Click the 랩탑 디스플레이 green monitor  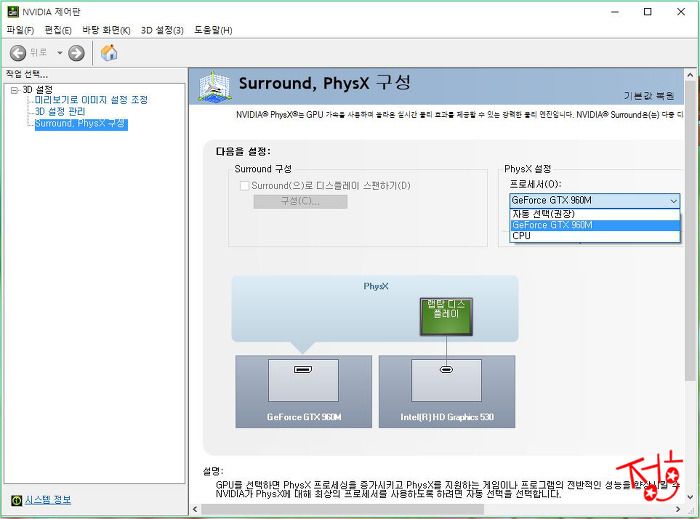(x=446, y=317)
